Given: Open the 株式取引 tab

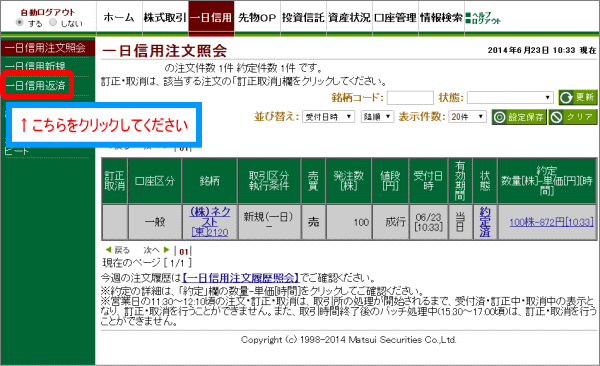Looking at the screenshot, I should pyautogui.click(x=165, y=18).
